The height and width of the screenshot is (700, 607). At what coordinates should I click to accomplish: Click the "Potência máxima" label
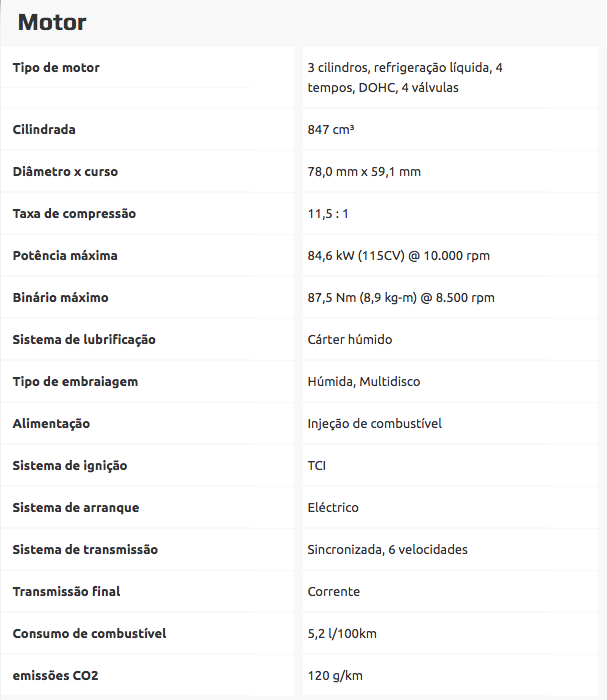(x=65, y=256)
